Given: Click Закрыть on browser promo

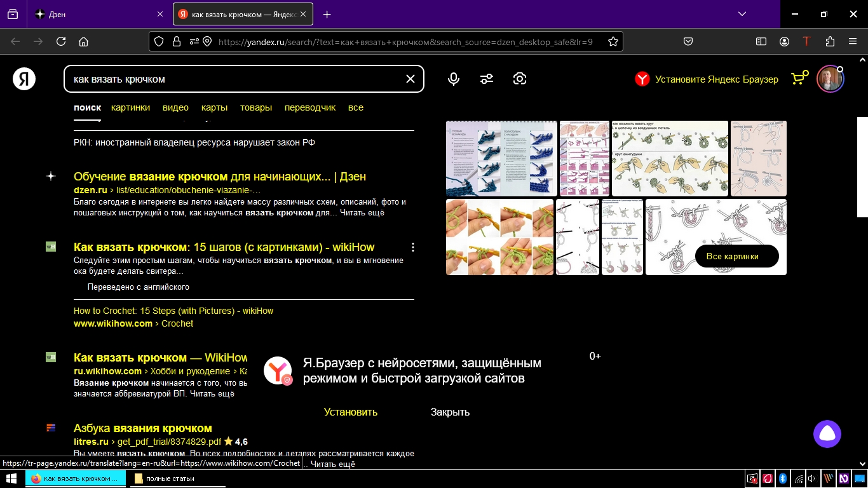Looking at the screenshot, I should point(450,412).
